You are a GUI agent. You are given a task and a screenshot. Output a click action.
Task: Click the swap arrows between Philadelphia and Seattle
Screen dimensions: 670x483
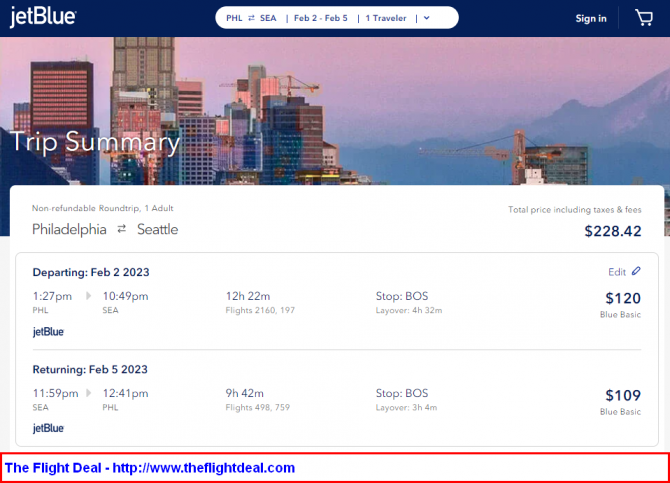pyautogui.click(x=122, y=229)
